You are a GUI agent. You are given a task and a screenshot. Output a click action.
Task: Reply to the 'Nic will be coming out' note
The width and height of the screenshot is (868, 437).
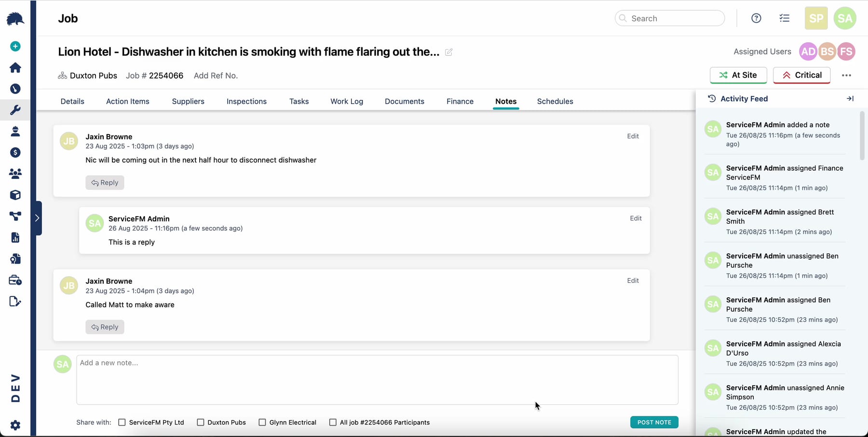105,183
